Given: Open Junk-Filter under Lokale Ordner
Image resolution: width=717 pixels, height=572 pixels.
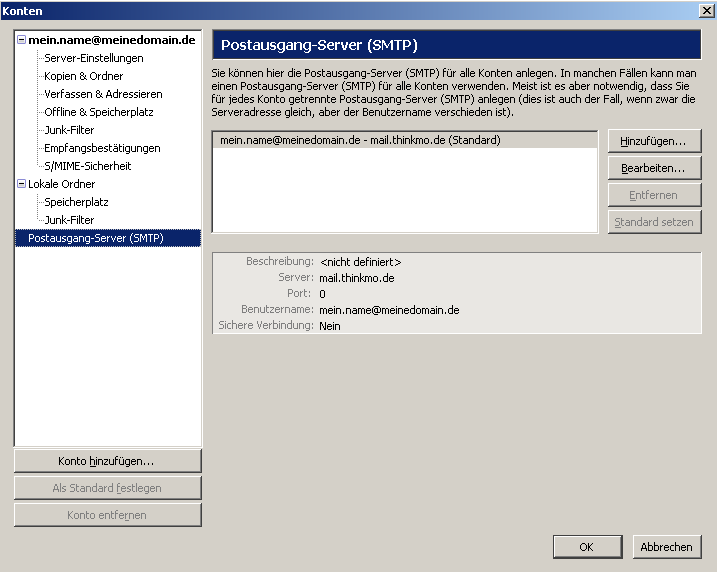Looking at the screenshot, I should click(x=69, y=220).
